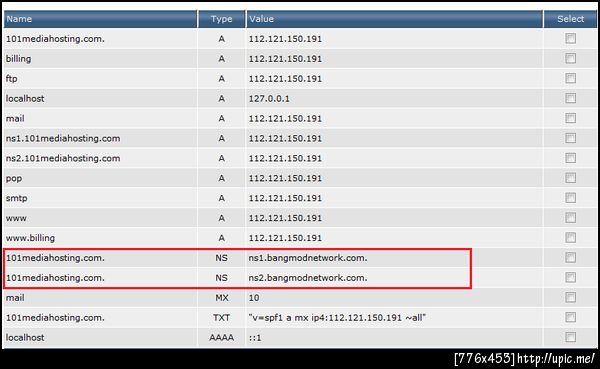600x369 pixels.
Task: Click the IP address in the ns2.101mediahosting.com row
Action: 285,158
